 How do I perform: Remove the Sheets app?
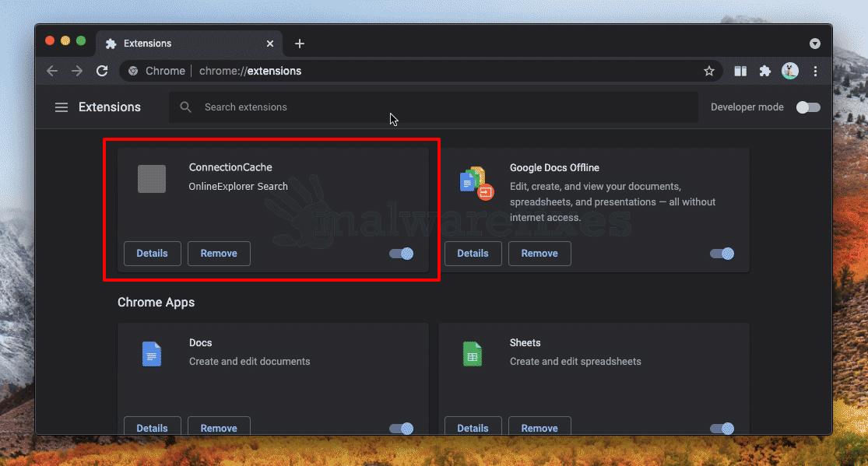[x=539, y=426]
